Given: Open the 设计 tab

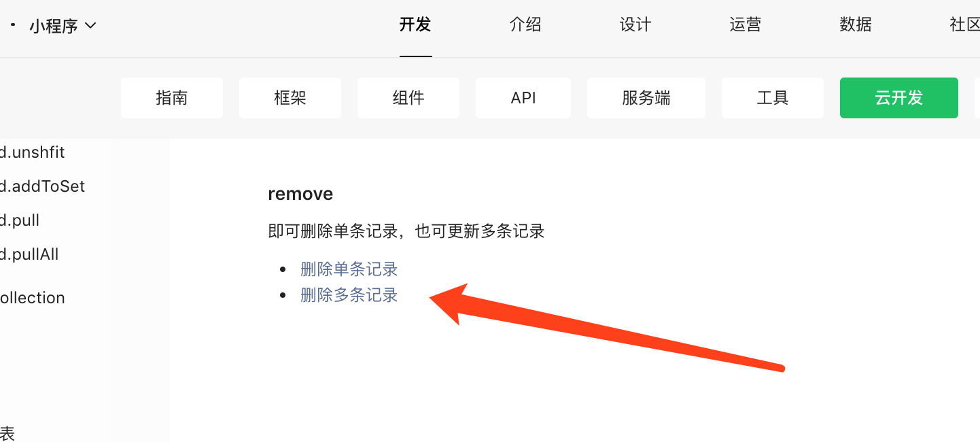Looking at the screenshot, I should 635,25.
